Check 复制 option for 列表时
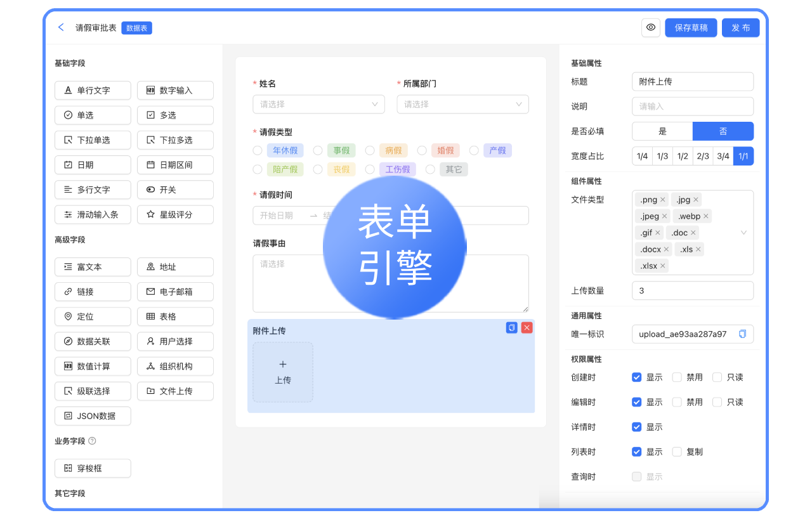Screen dimensions: 812x520 pos(677,452)
